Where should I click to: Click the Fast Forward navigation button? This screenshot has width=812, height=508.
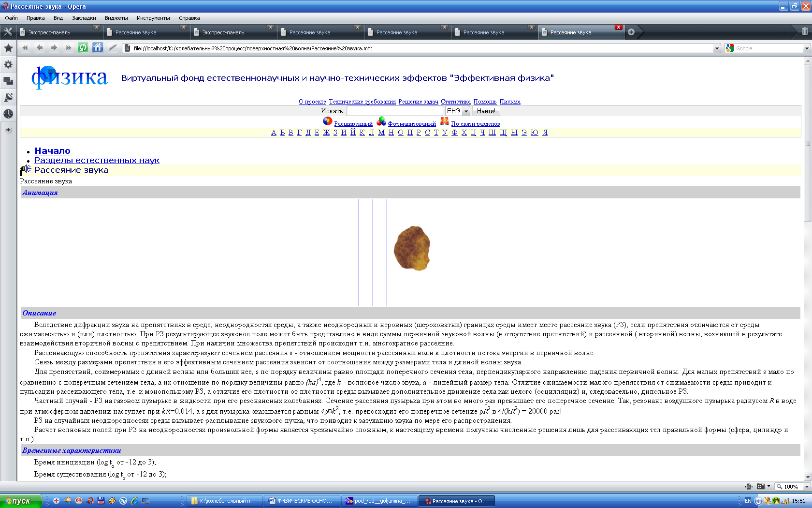click(x=68, y=47)
